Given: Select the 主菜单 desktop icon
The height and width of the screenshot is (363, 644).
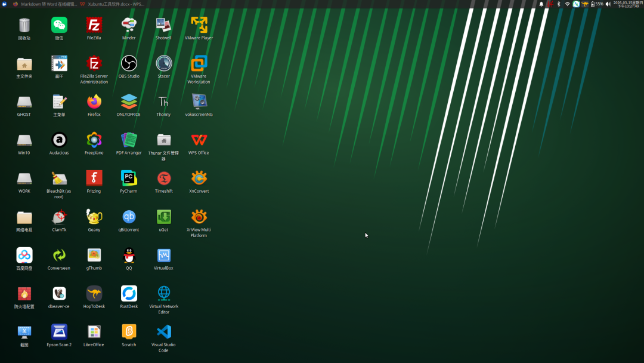Looking at the screenshot, I should tap(59, 106).
